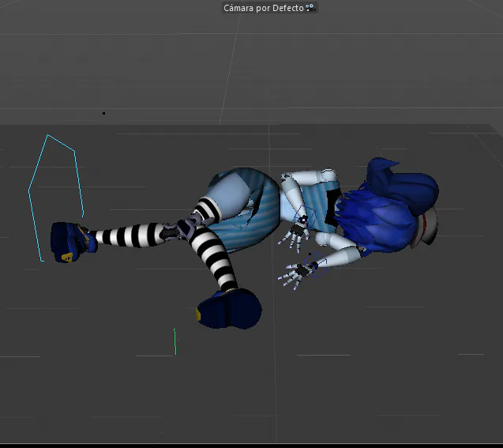The width and height of the screenshot is (503, 448).
Task: Select the small green line object
Action: pyautogui.click(x=175, y=342)
